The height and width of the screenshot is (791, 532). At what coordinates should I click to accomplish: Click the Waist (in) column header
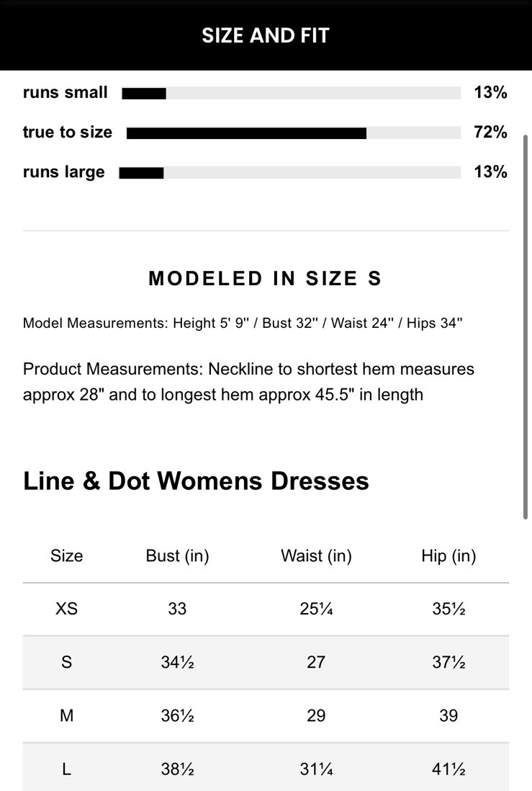coord(316,555)
